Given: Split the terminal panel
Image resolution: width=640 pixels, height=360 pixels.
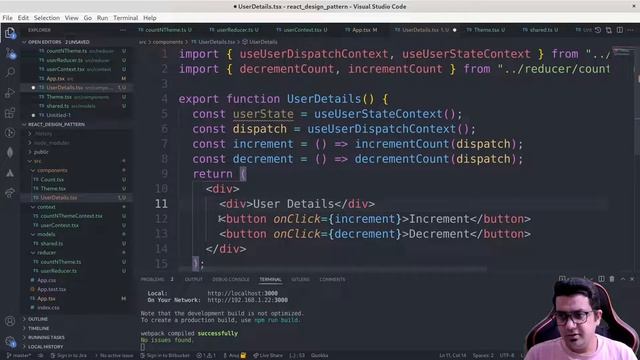Looking at the screenshot, I should (x=601, y=279).
